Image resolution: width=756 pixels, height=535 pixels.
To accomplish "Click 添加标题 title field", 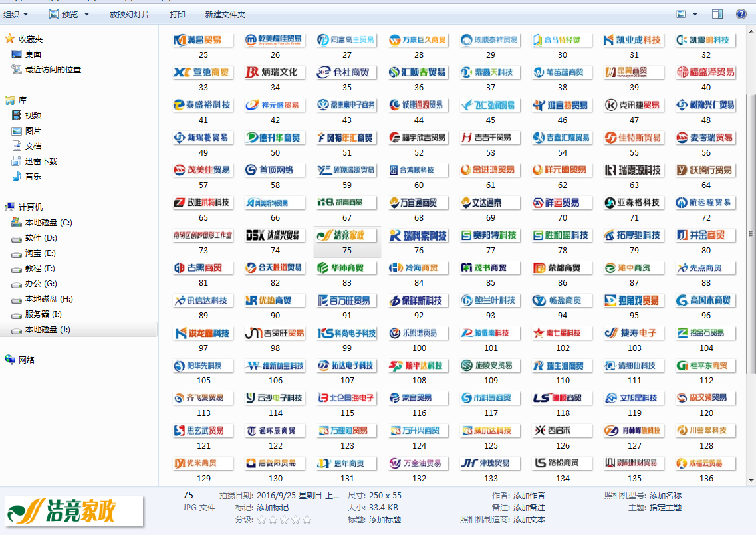I will [x=385, y=520].
